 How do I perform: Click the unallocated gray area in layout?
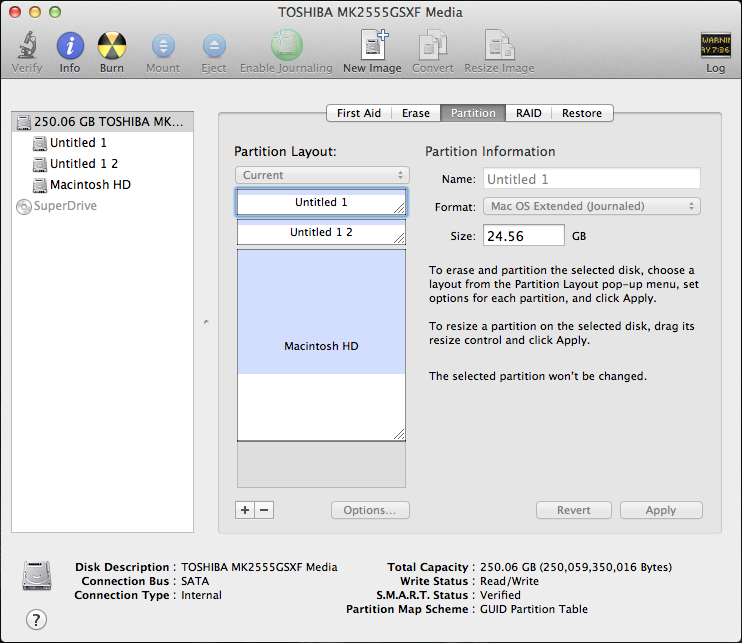(321, 465)
